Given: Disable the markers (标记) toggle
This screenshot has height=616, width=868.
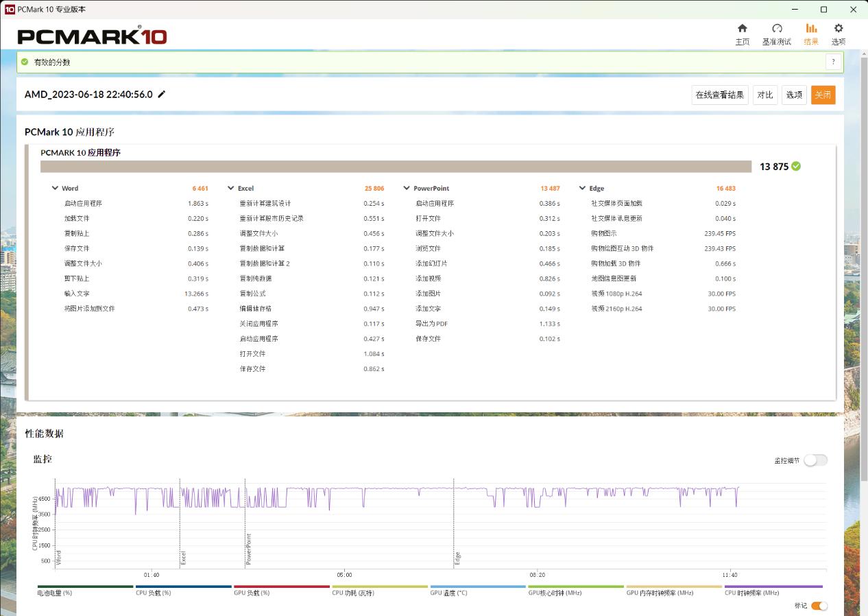Looking at the screenshot, I should (x=819, y=606).
